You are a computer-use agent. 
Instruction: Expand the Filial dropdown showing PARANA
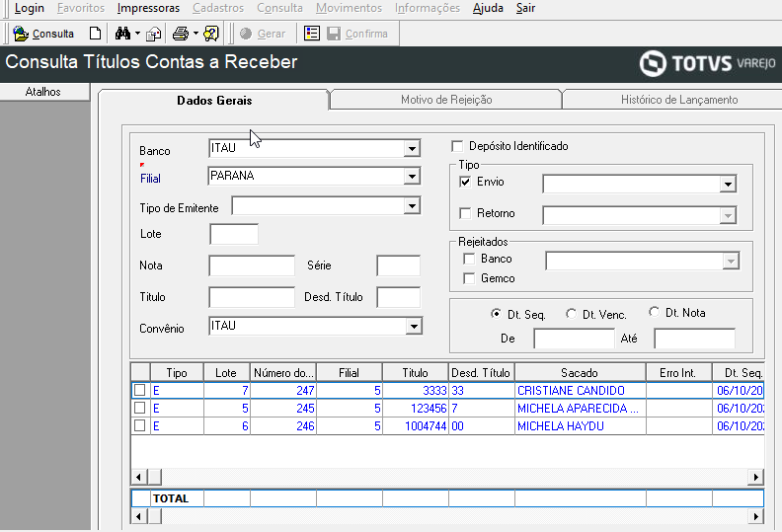tap(412, 176)
